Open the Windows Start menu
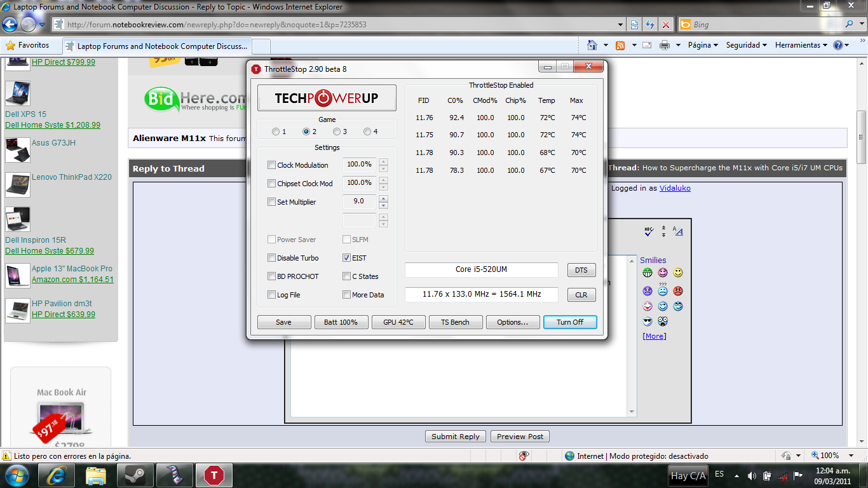The height and width of the screenshot is (488, 868). pyautogui.click(x=17, y=475)
